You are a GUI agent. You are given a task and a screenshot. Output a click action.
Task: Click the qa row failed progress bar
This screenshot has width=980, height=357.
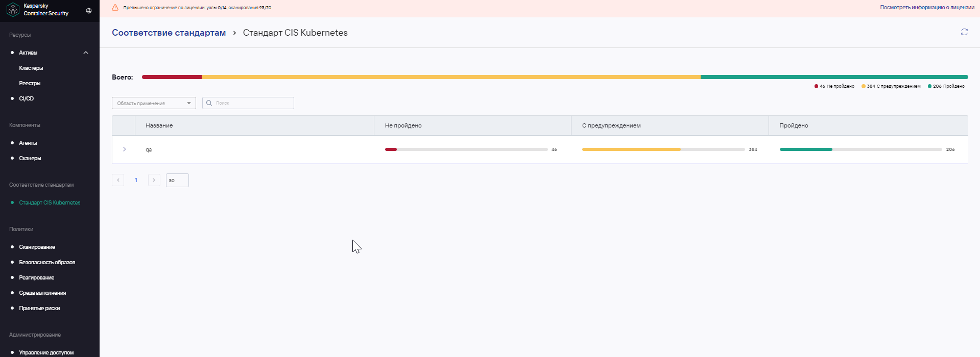tap(466, 149)
